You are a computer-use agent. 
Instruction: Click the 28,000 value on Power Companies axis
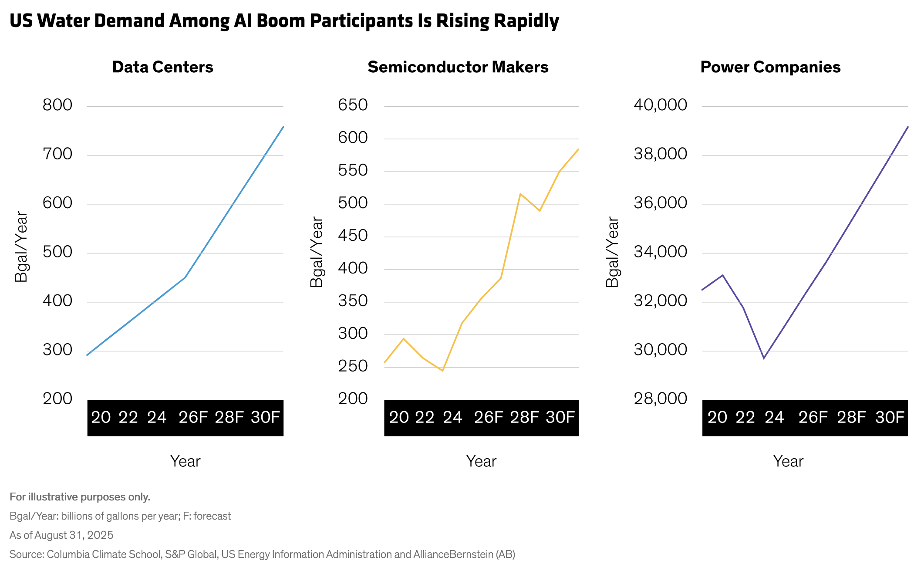pyautogui.click(x=660, y=399)
